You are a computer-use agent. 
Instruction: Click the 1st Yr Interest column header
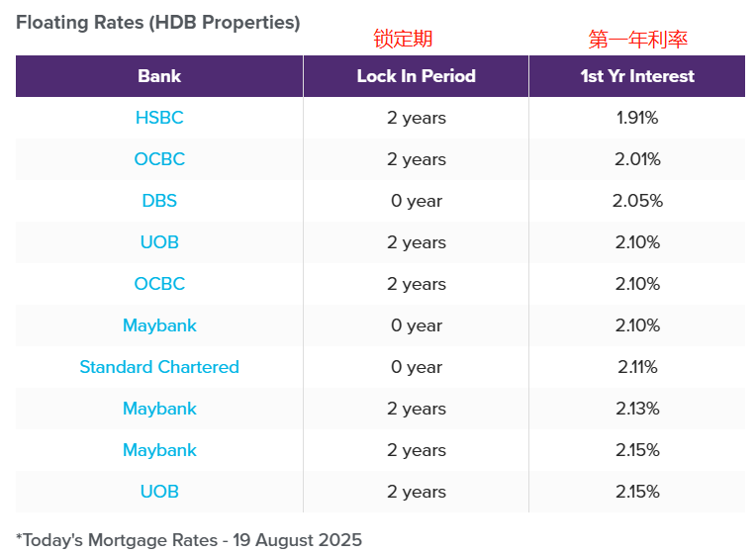click(x=637, y=76)
